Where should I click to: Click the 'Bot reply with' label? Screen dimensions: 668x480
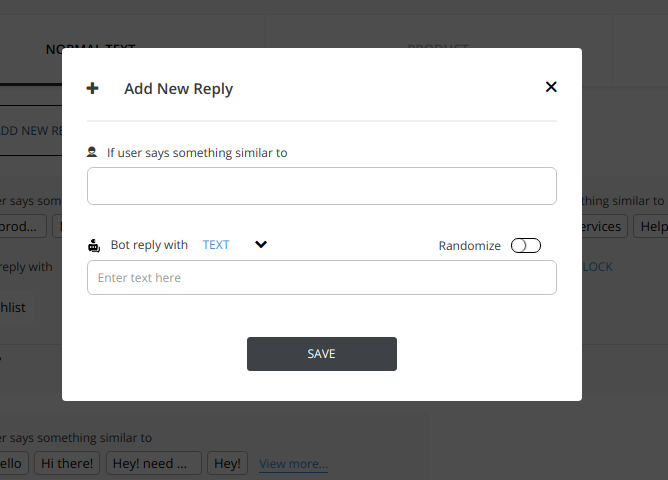point(149,245)
